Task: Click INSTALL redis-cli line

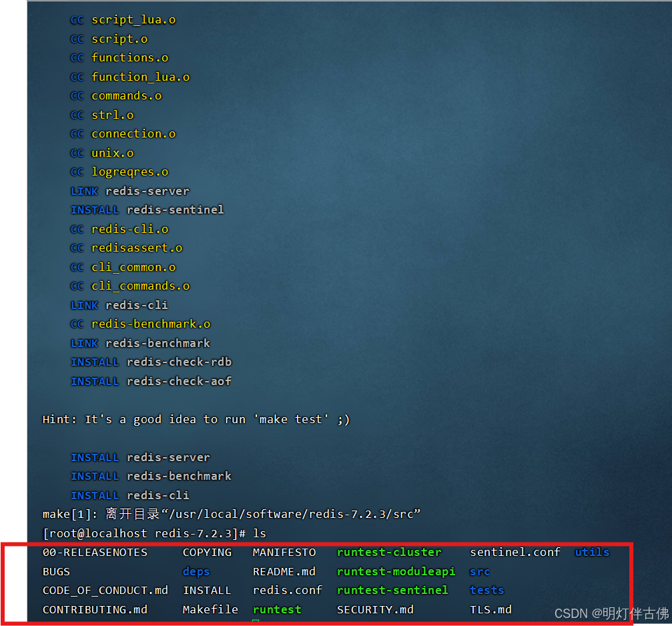Action: (130, 496)
